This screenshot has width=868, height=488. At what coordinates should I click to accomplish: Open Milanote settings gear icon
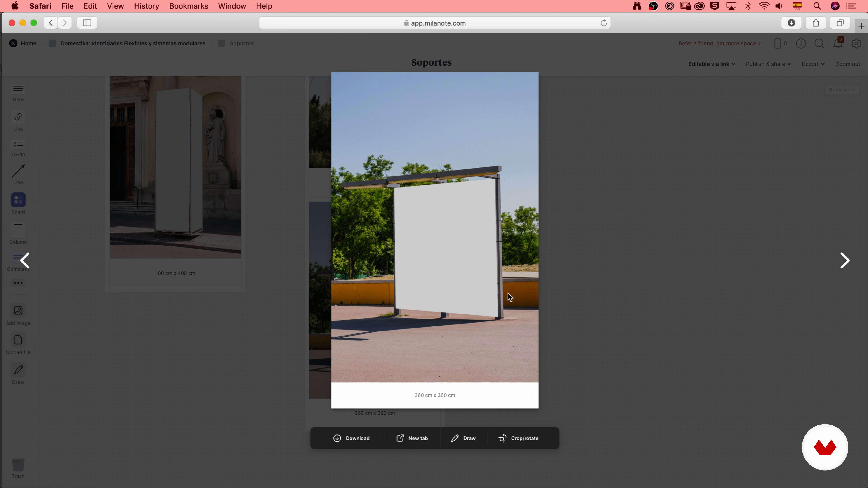click(x=856, y=43)
